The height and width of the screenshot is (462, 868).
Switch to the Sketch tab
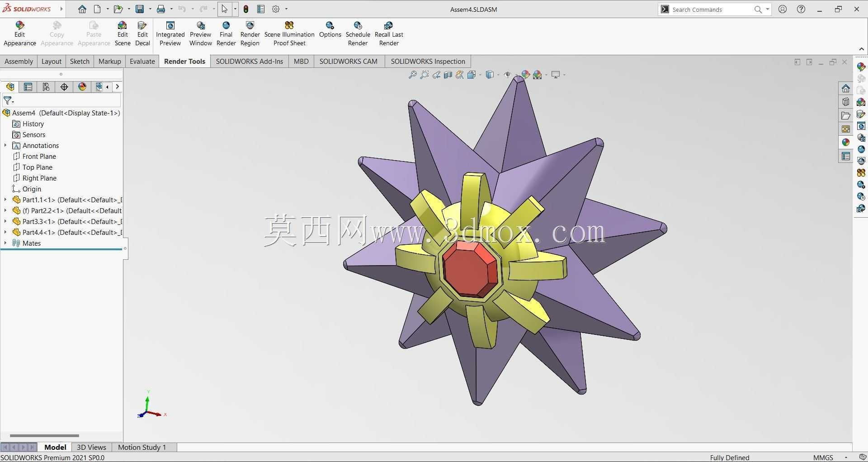click(x=80, y=62)
